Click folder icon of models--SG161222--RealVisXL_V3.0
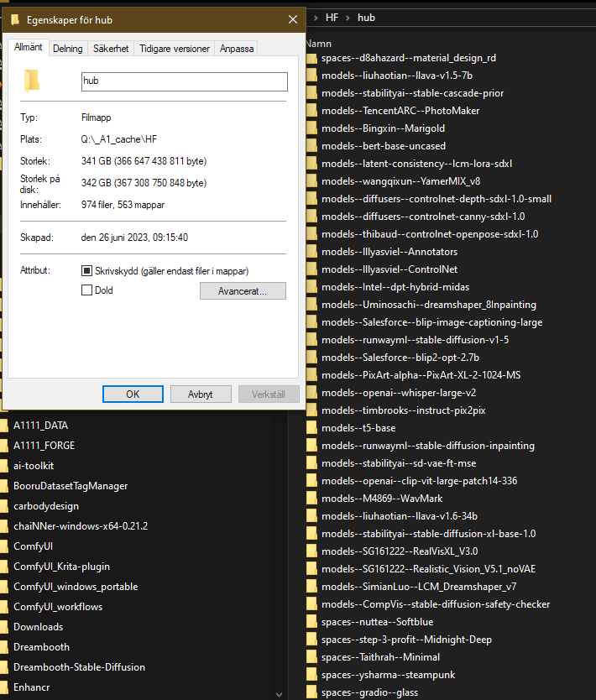This screenshot has height=700, width=596. tap(311, 551)
